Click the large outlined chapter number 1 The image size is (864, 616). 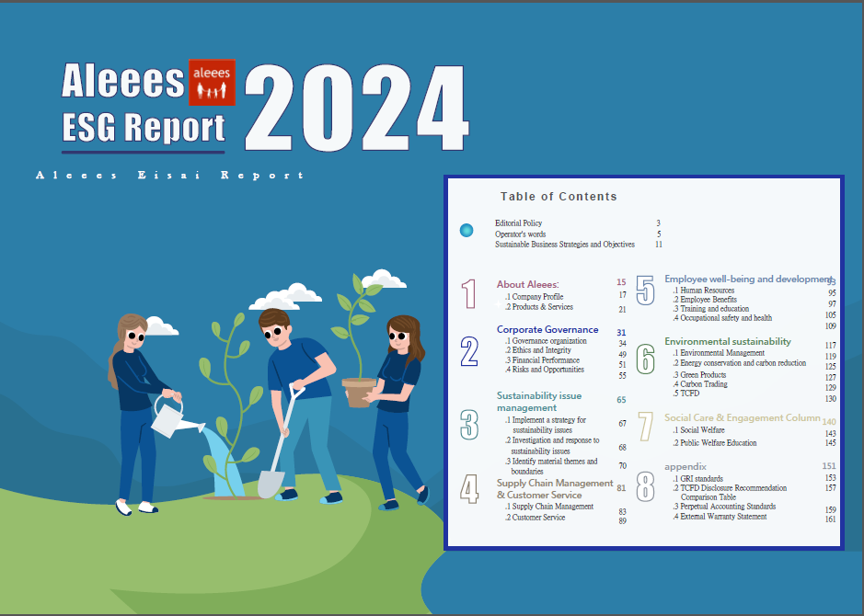coord(469,294)
